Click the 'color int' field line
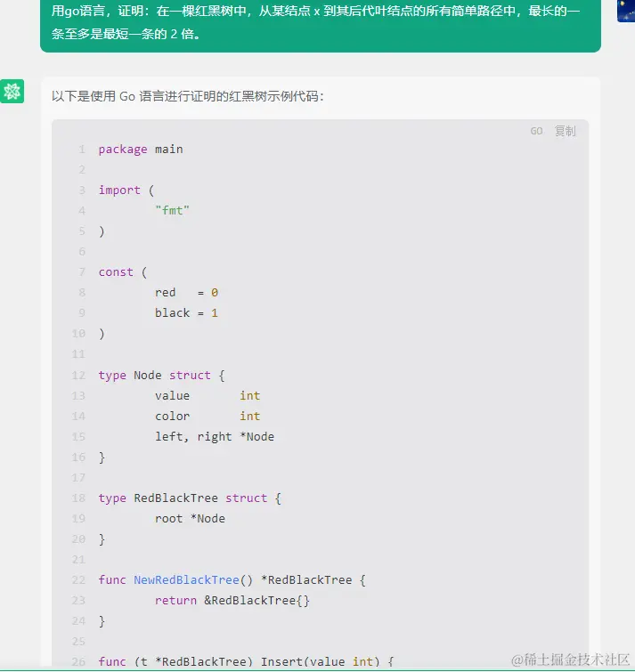Image resolution: width=635 pixels, height=672 pixels. pyautogui.click(x=208, y=417)
